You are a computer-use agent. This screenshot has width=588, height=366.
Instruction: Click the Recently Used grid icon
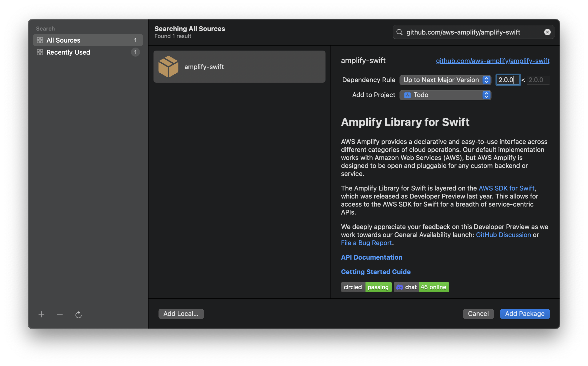click(x=40, y=52)
